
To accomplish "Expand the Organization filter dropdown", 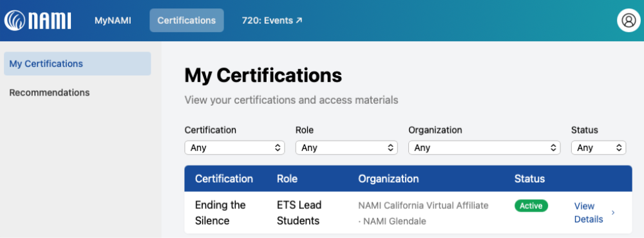I will [484, 148].
